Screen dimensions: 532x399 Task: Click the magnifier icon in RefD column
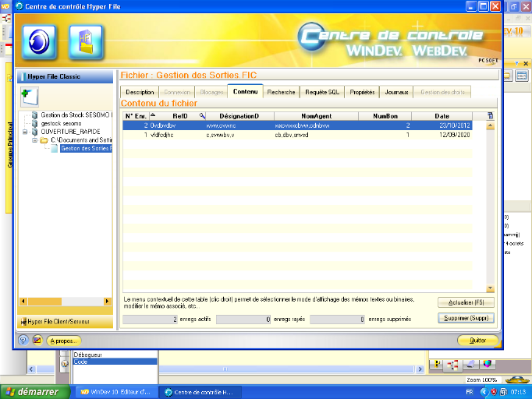coord(202,116)
